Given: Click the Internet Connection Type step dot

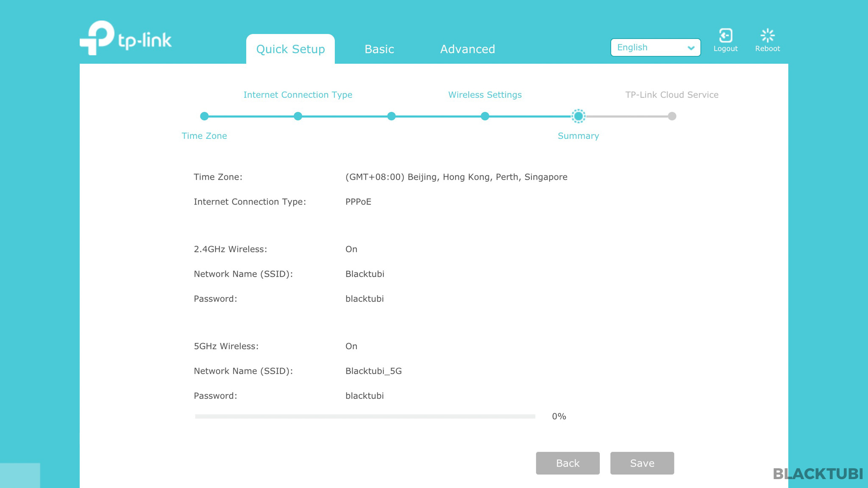Looking at the screenshot, I should (298, 116).
